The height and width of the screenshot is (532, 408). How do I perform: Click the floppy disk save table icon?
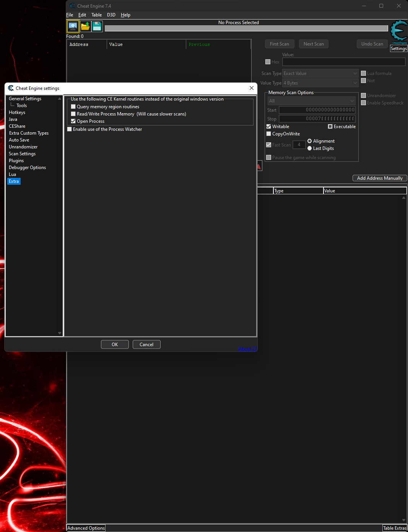tap(97, 26)
